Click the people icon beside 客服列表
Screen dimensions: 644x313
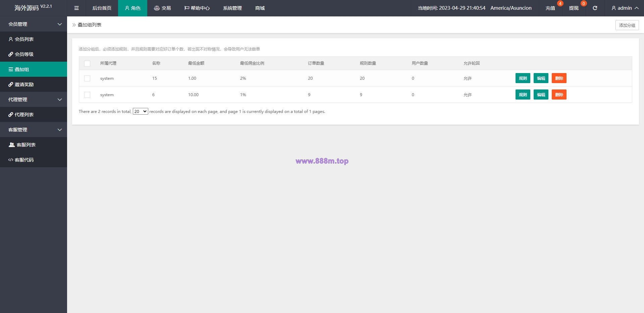tap(12, 145)
